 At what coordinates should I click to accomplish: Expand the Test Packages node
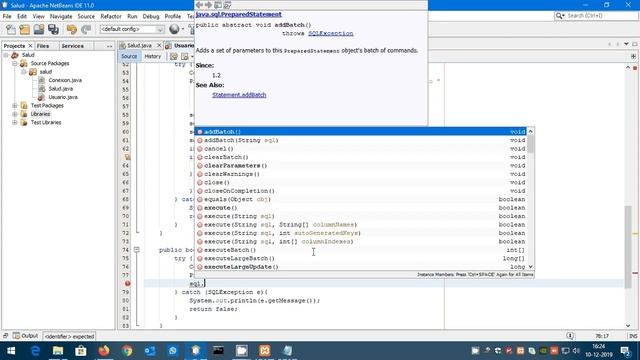pos(15,105)
